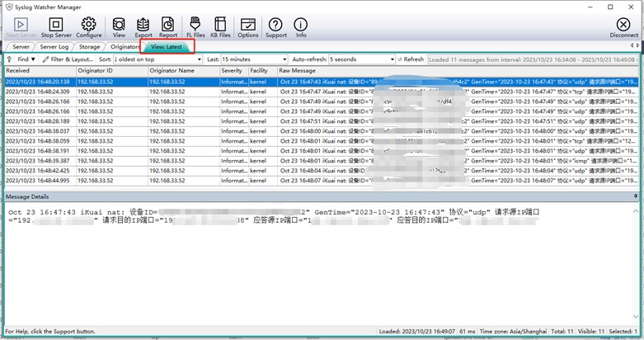Sort by Originator ID column header
This screenshot has width=644, height=340.
(111, 71)
